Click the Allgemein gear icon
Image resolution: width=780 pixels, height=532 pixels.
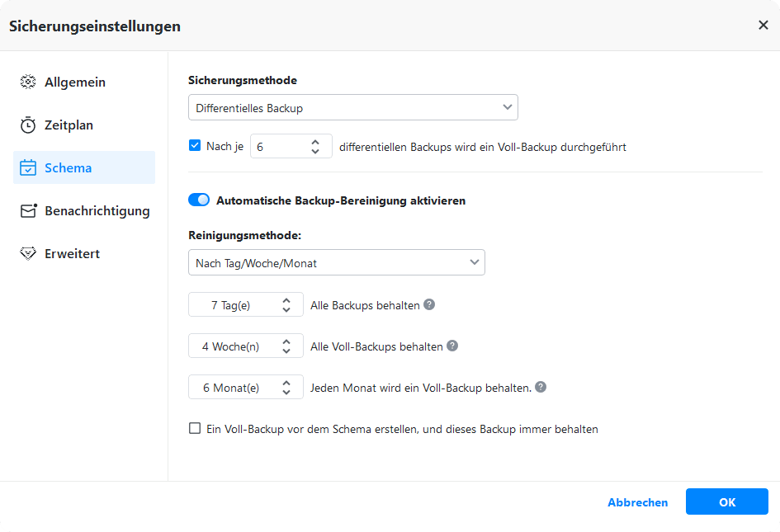coord(28,82)
